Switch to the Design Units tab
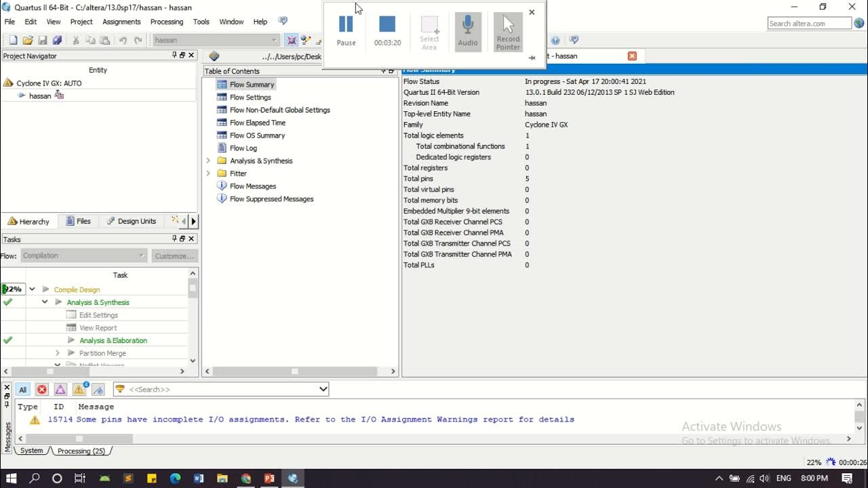 (x=131, y=221)
